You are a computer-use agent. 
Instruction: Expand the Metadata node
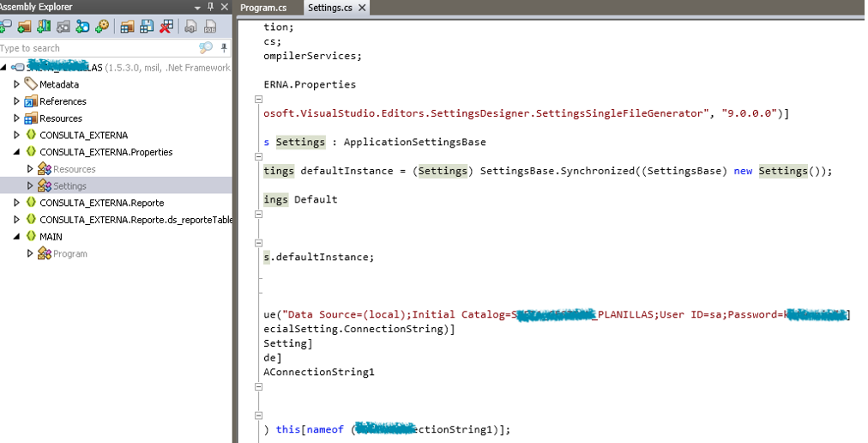(x=16, y=84)
